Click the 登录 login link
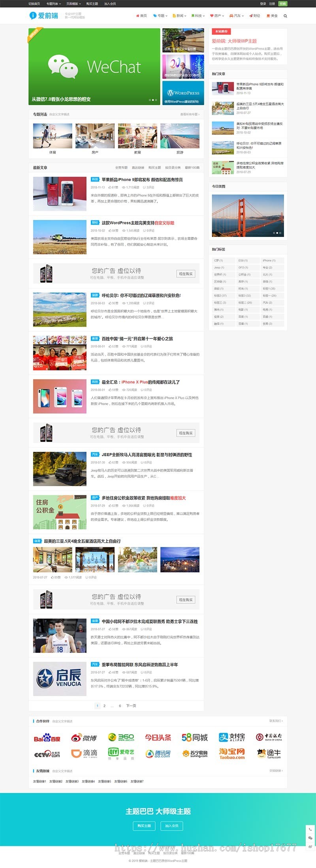The width and height of the screenshot is (316, 868). pyautogui.click(x=263, y=4)
